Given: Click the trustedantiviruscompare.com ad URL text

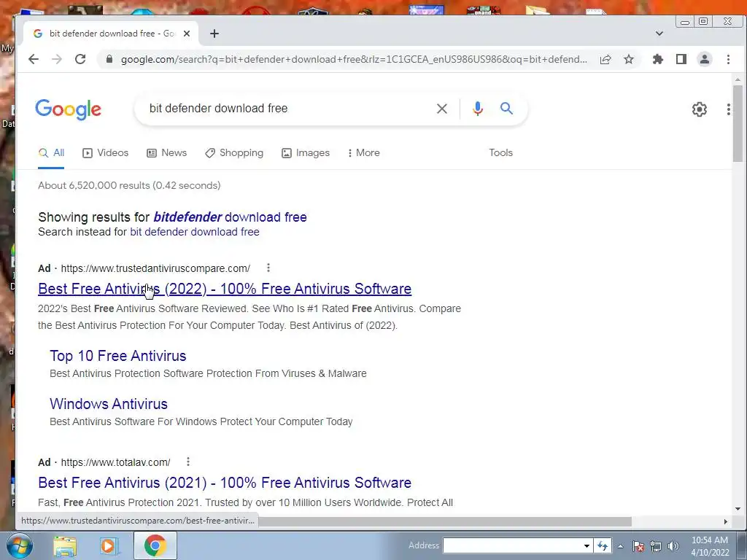Looking at the screenshot, I should [155, 268].
